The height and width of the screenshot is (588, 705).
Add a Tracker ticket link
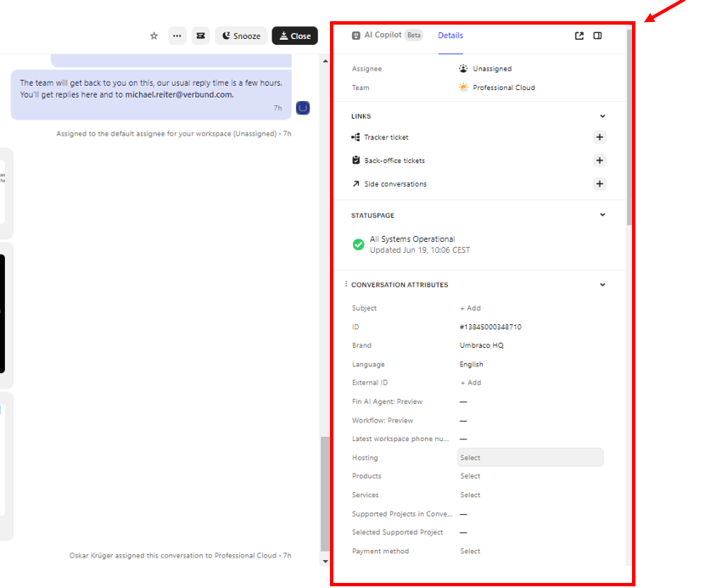click(x=599, y=137)
